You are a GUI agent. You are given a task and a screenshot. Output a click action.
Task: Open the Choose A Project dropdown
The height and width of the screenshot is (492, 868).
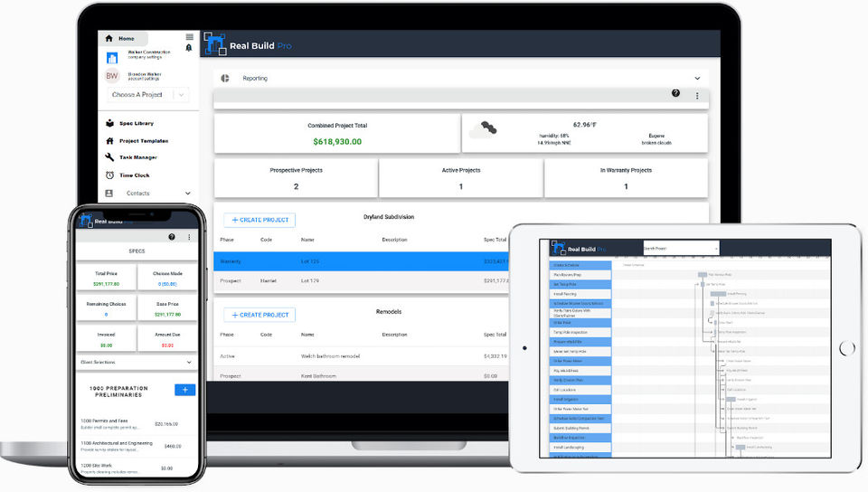click(x=147, y=95)
